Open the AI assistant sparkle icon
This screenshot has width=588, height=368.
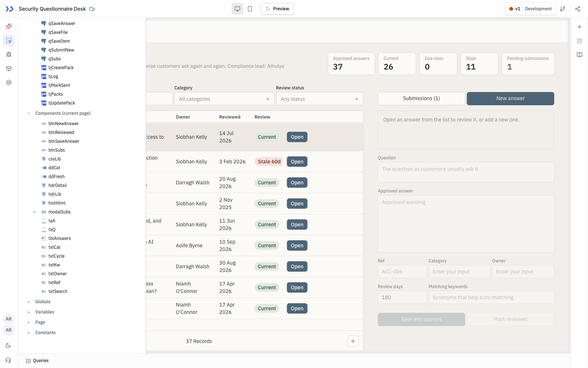pyautogui.click(x=9, y=26)
